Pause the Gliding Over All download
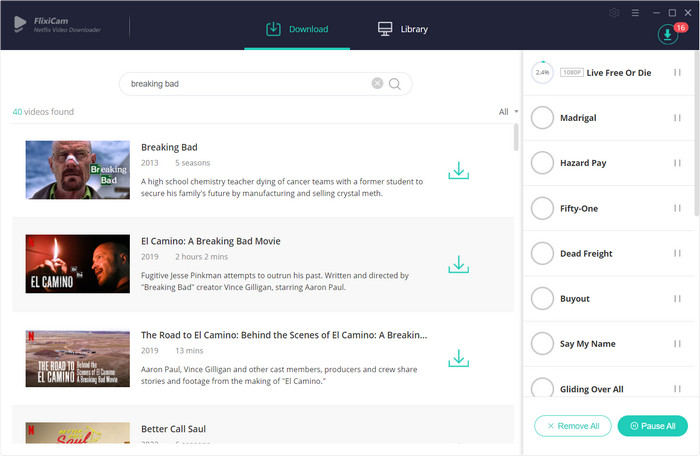 click(x=677, y=389)
